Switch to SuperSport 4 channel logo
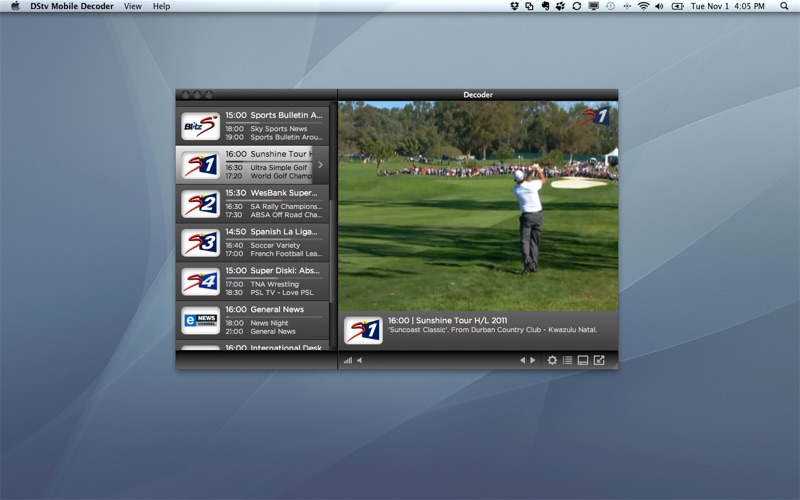 coord(201,281)
